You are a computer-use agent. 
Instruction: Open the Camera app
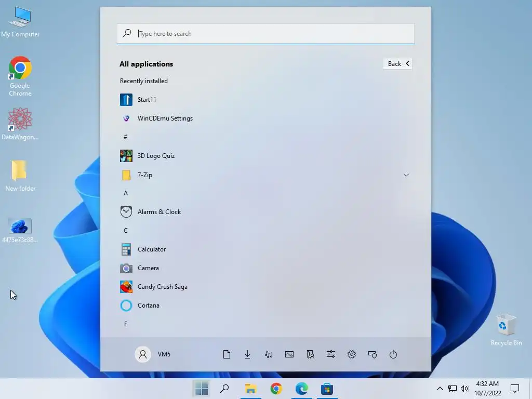click(265, 268)
